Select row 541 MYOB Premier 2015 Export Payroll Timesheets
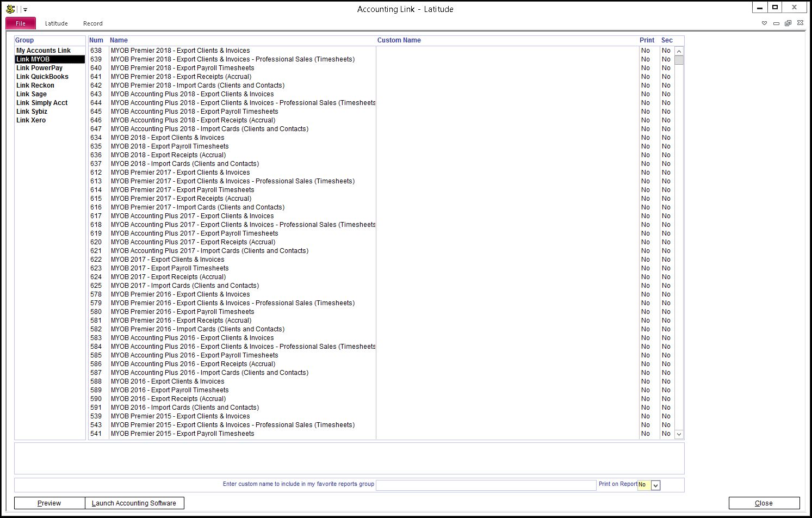The width and height of the screenshot is (812, 518). pyautogui.click(x=381, y=434)
